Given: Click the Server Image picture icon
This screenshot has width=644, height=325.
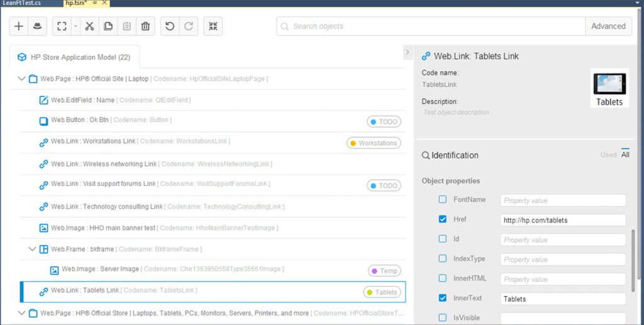Looking at the screenshot, I should tap(54, 270).
